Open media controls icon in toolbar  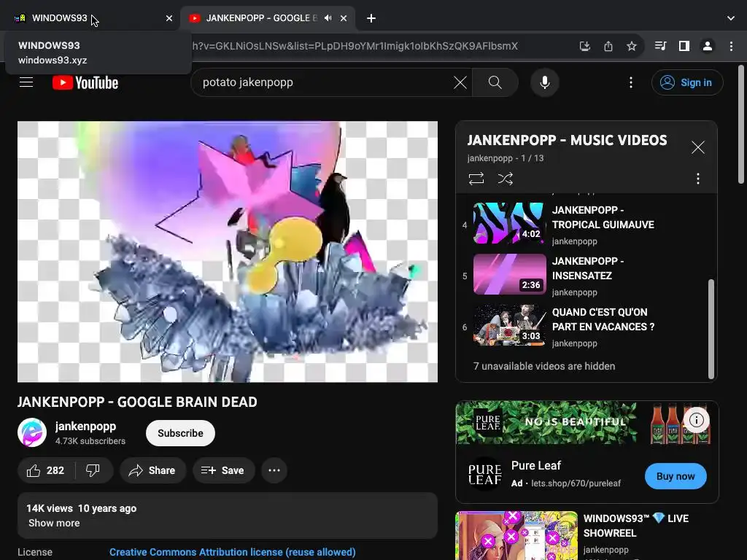(660, 46)
